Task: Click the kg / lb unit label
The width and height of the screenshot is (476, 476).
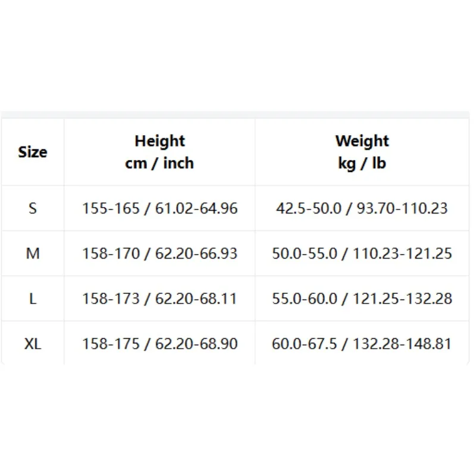Action: point(362,163)
